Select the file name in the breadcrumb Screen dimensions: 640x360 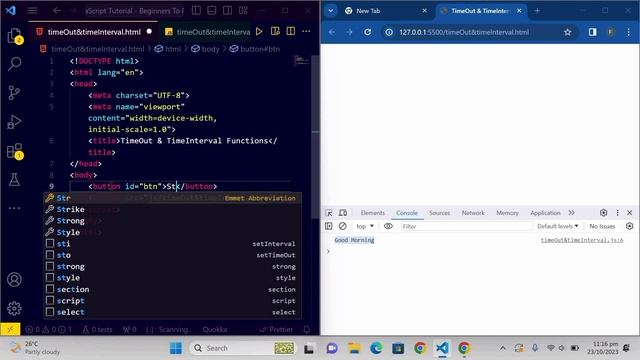coord(92,49)
